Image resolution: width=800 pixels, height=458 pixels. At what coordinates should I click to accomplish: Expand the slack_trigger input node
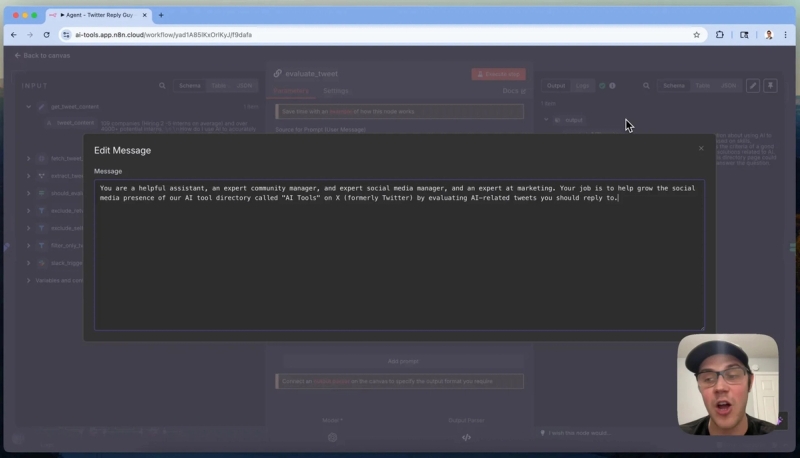[29, 263]
